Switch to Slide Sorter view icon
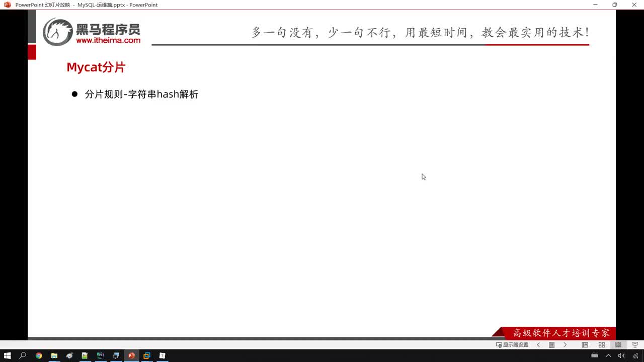The image size is (644, 362). 601,345
